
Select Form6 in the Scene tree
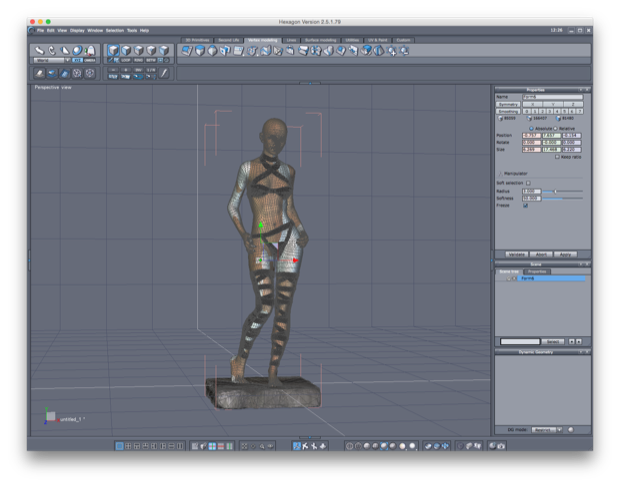click(x=551, y=279)
